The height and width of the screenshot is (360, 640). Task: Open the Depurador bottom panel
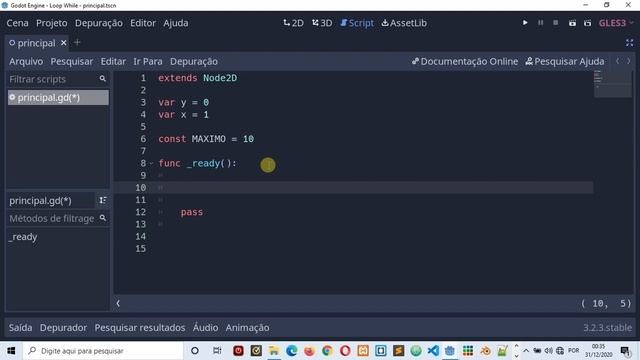63,327
